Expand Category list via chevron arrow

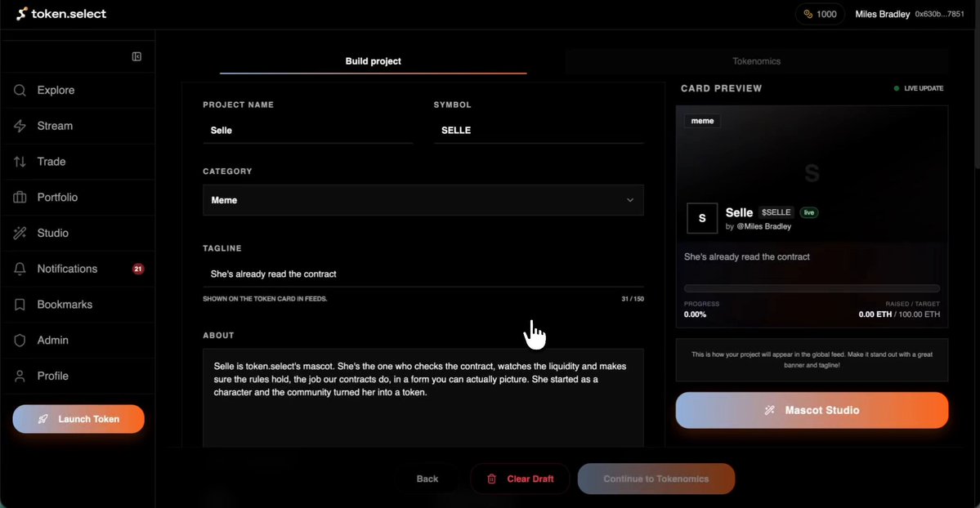pos(630,200)
